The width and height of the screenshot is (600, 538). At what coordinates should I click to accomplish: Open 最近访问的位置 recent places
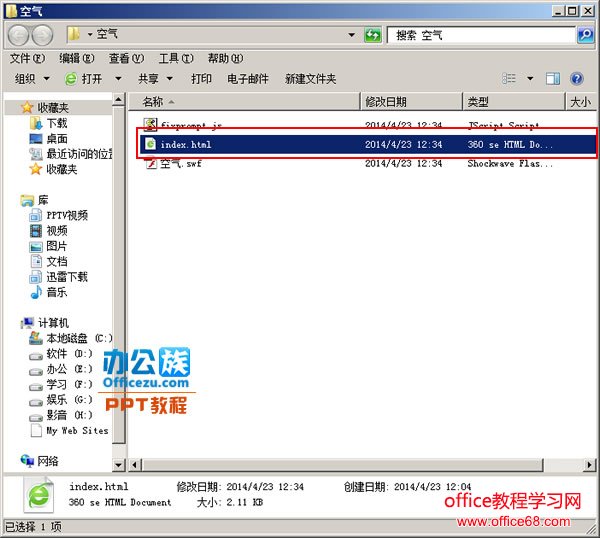(x=71, y=154)
